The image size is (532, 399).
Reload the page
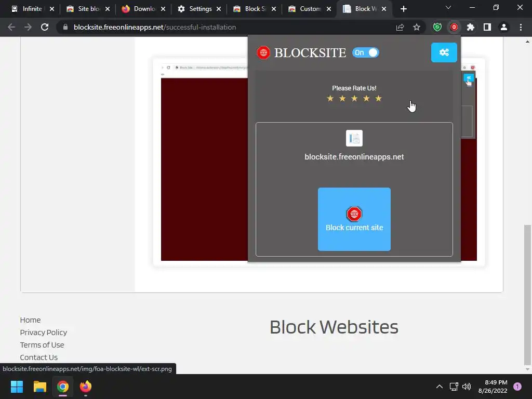point(45,27)
